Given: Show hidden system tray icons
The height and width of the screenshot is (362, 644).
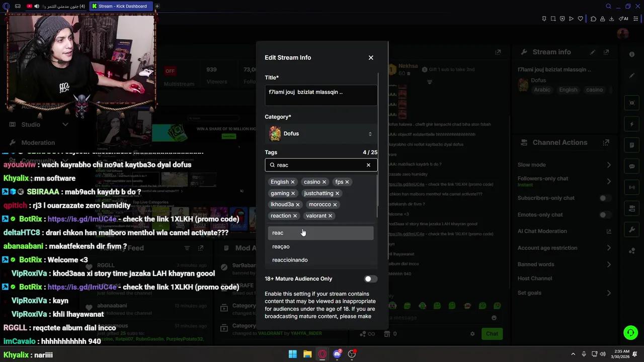Looking at the screenshot, I should (x=573, y=354).
